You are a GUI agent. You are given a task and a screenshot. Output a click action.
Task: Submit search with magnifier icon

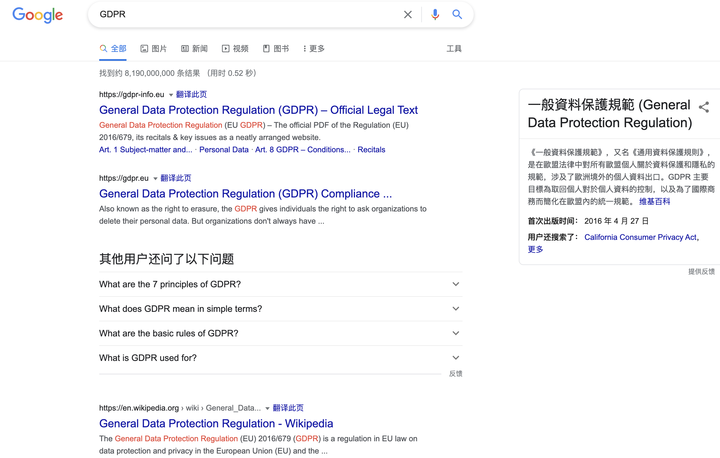click(457, 15)
